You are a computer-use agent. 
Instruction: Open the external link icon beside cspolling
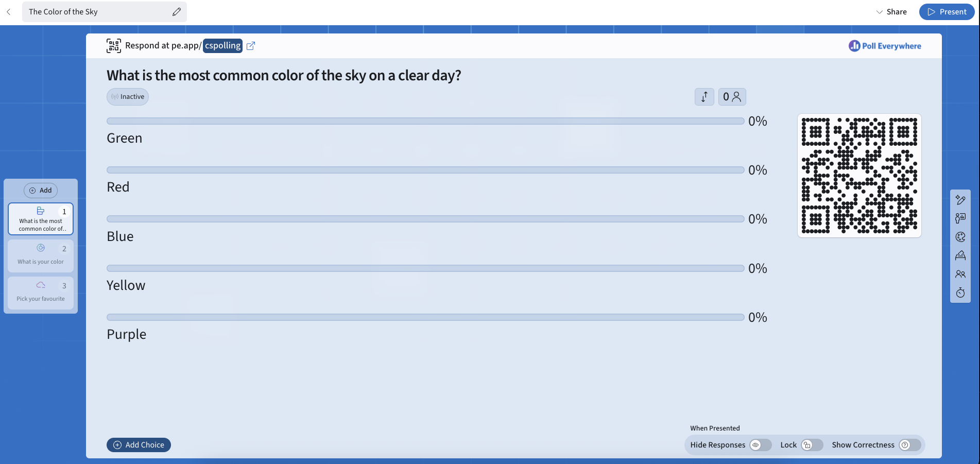tap(251, 45)
